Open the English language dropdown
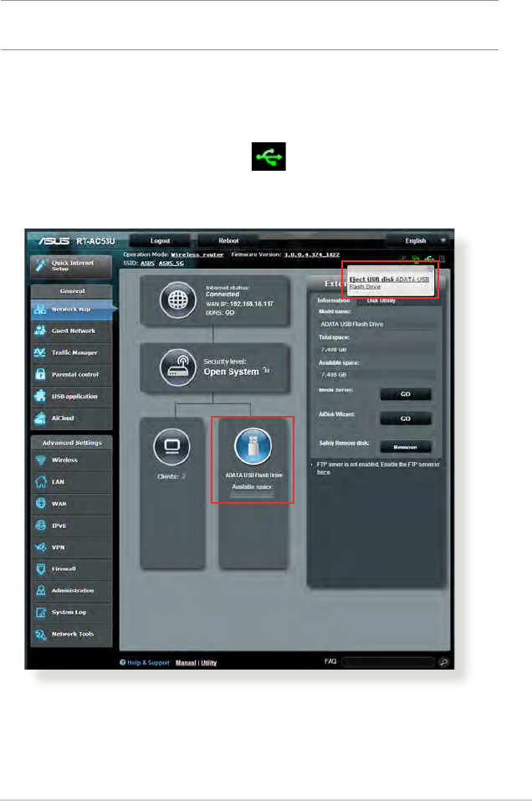532x801 pixels. click(418, 240)
